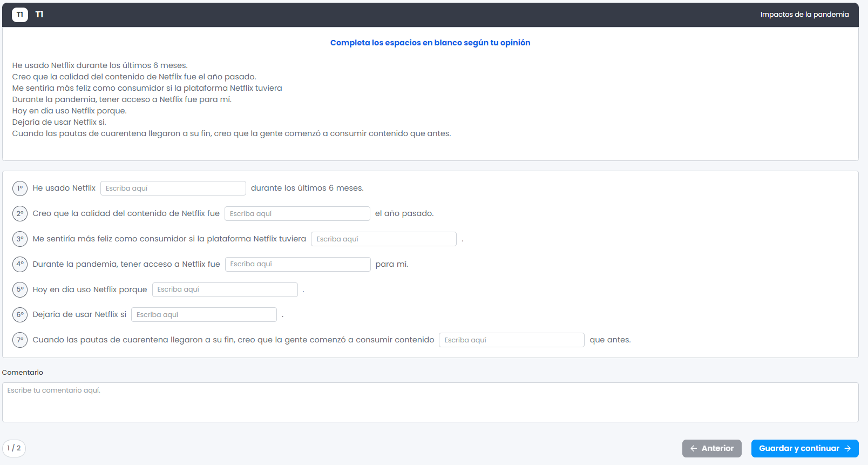Image resolution: width=868 pixels, height=465 pixels.
Task: Click the 1º question number badge
Action: [x=20, y=188]
